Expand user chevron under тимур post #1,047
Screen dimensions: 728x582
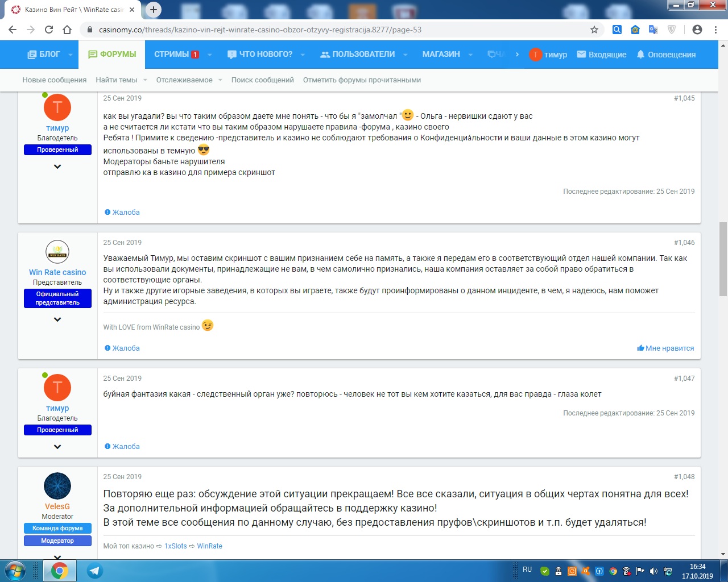(x=57, y=447)
